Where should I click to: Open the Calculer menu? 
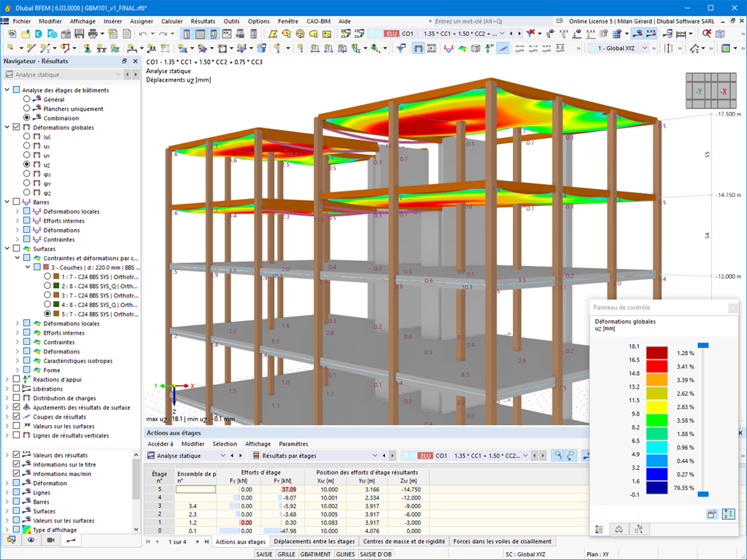tap(172, 21)
